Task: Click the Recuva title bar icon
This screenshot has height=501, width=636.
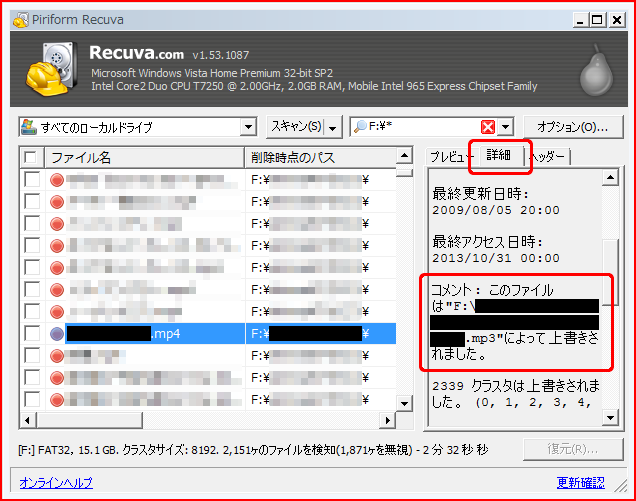Action: [20, 19]
